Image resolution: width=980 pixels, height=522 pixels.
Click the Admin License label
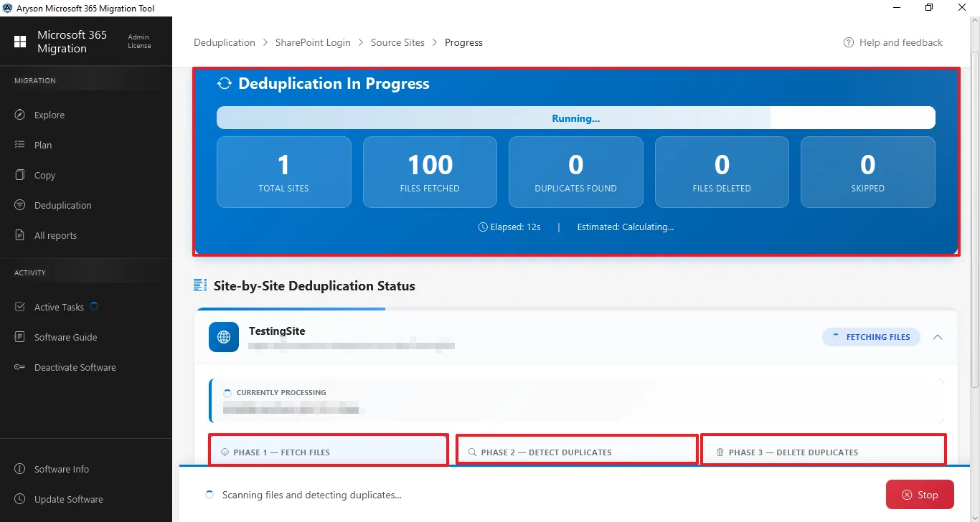(x=139, y=42)
